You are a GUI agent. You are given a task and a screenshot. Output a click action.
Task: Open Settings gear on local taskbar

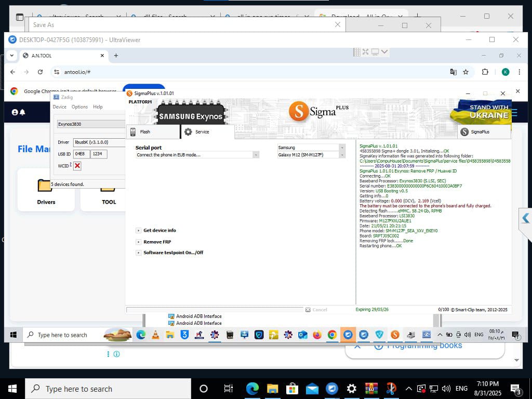(x=352, y=389)
